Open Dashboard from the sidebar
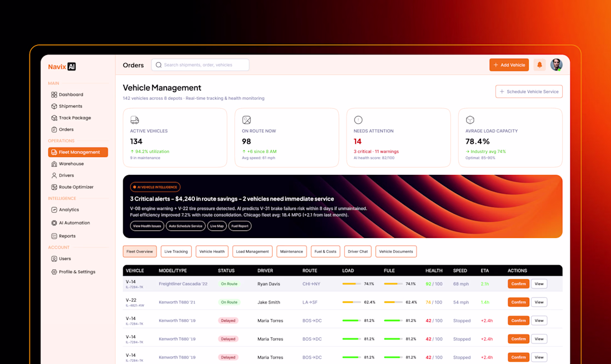 (x=67, y=94)
